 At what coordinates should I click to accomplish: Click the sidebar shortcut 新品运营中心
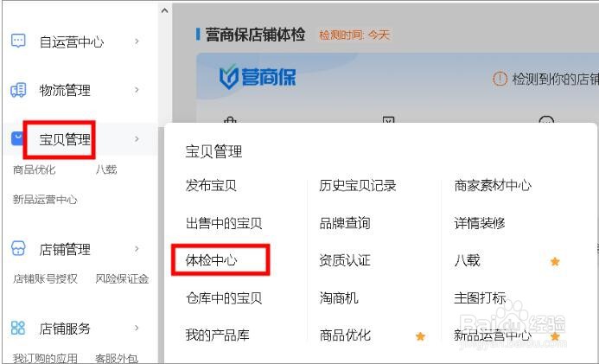click(45, 200)
